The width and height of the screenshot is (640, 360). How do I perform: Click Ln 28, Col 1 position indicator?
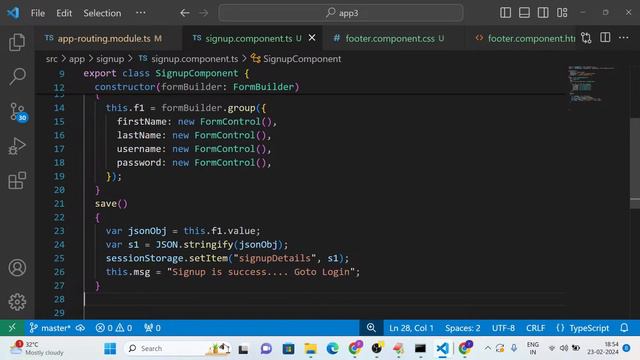pos(411,328)
